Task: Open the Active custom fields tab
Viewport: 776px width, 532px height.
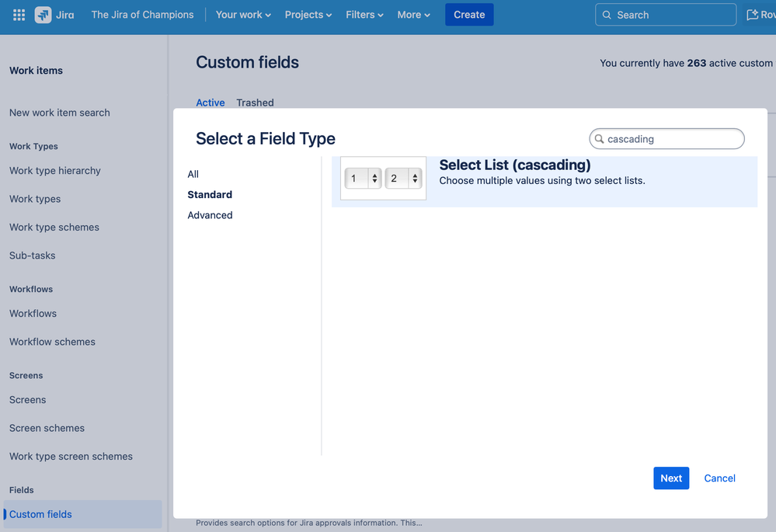Action: 211,103
